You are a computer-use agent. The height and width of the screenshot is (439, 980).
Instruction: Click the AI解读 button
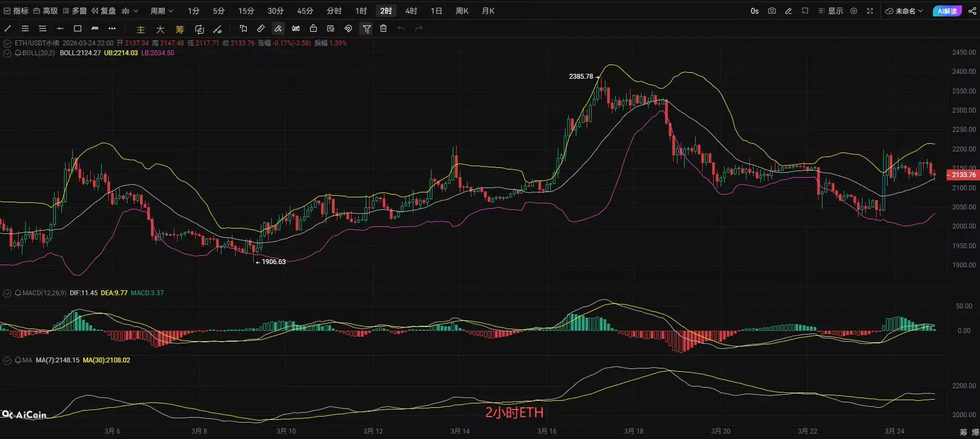(x=947, y=11)
